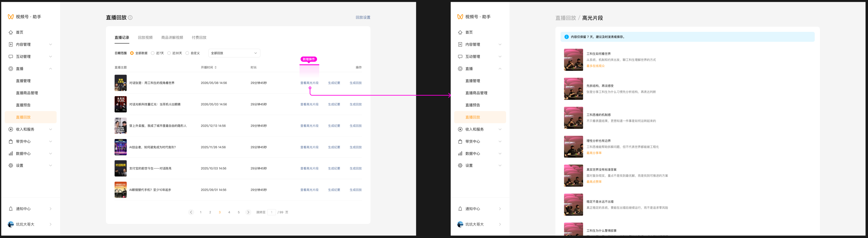Click the info icon beside 直播回放 heading
The height and width of the screenshot is (238, 868).
[130, 18]
